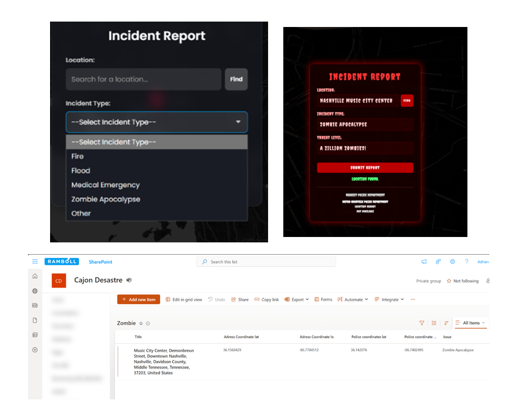Click the megaphone icon in header

click(x=424, y=262)
